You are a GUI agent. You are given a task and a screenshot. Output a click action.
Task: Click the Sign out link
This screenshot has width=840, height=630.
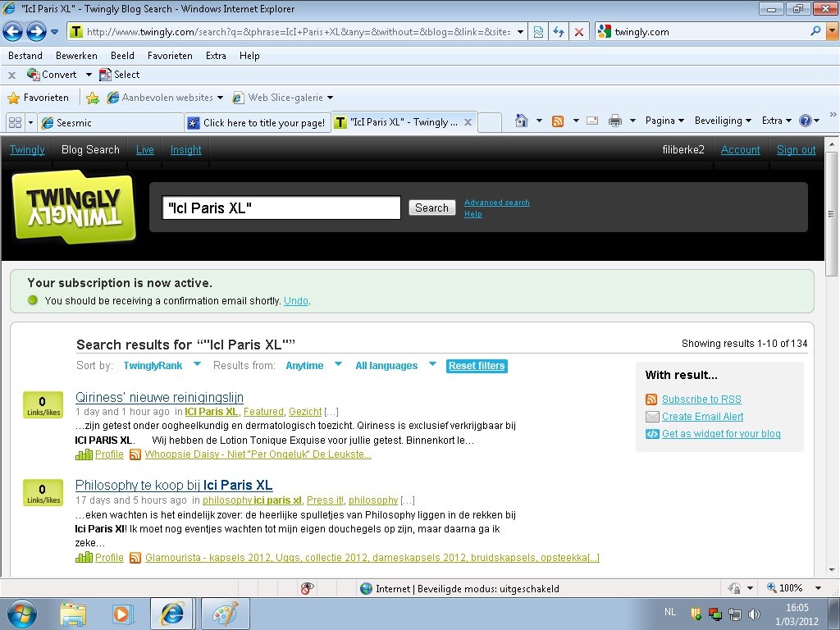pyautogui.click(x=796, y=150)
